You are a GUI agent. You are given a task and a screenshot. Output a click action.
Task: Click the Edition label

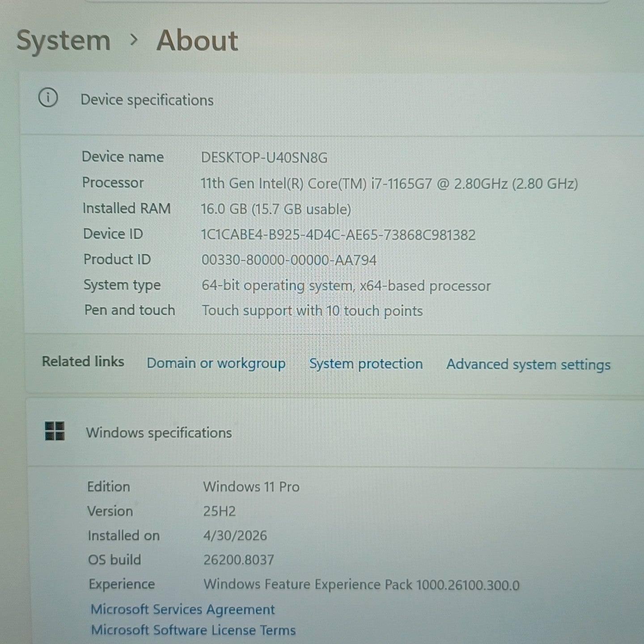[x=109, y=487]
